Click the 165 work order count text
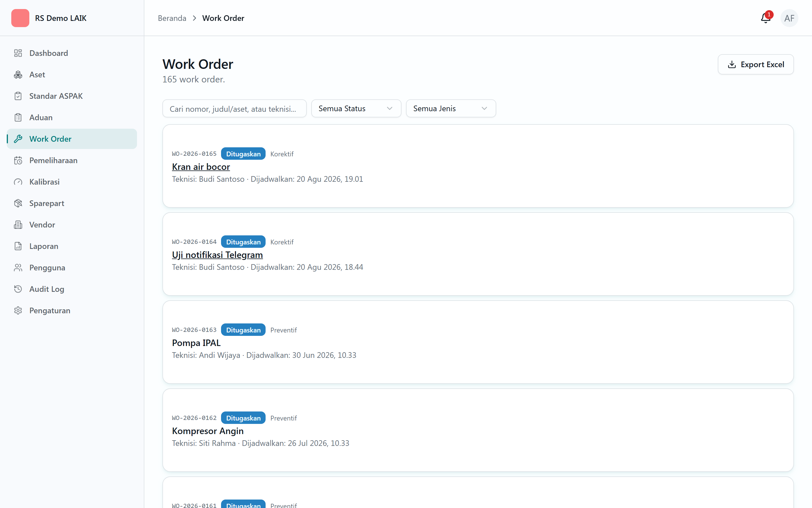This screenshot has height=508, width=812. coord(194,79)
